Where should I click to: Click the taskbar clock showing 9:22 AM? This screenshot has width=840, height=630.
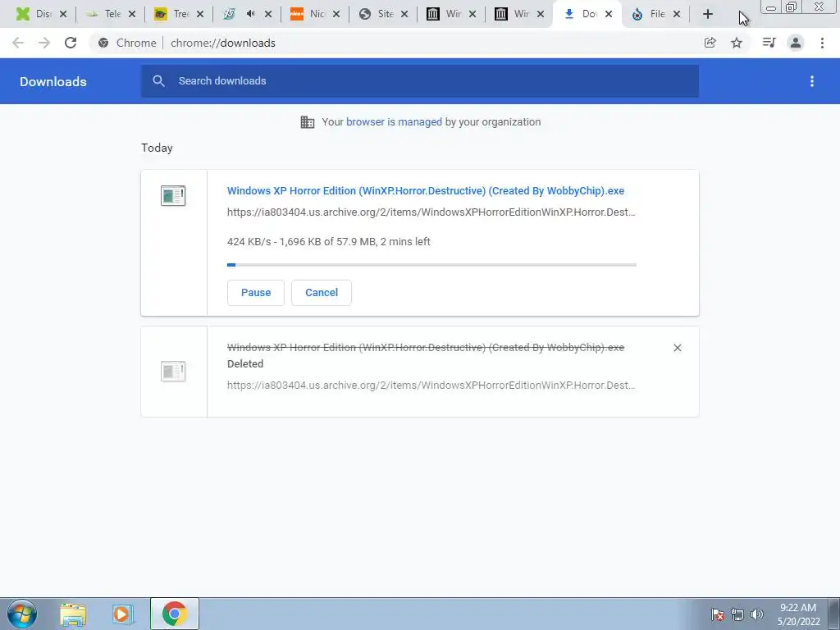[797, 614]
